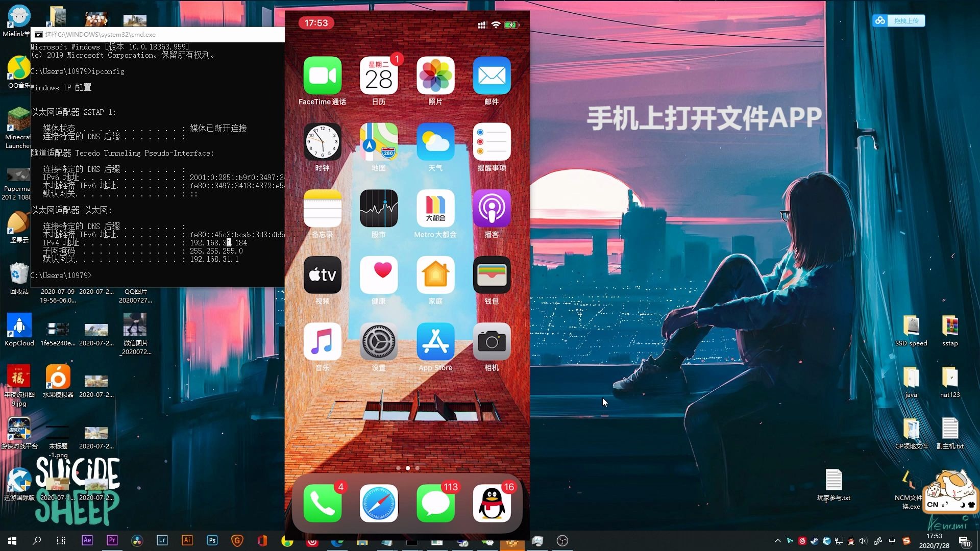The image size is (980, 551).
Task: Launch Premiere Pro from the taskbar
Action: 112,540
